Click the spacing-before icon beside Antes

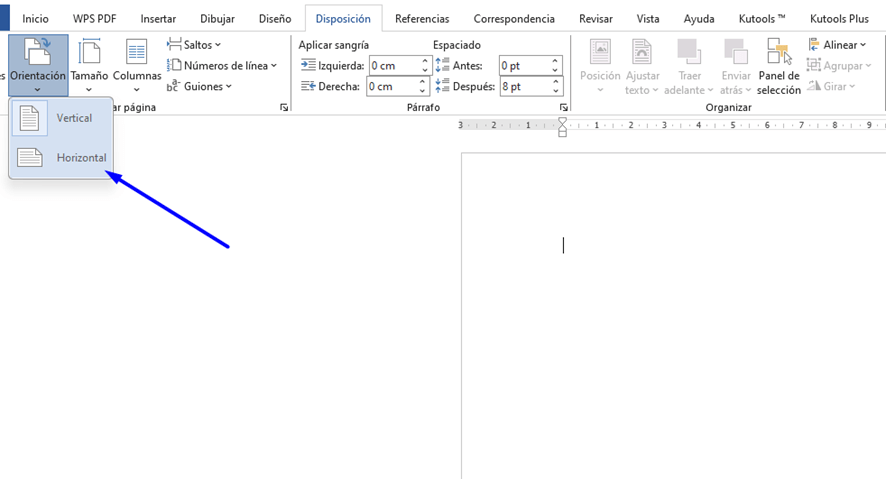coord(442,65)
